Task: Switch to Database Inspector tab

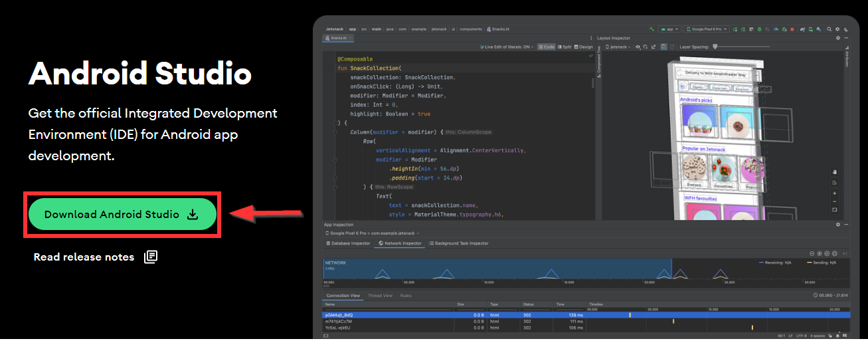Action: (x=347, y=243)
